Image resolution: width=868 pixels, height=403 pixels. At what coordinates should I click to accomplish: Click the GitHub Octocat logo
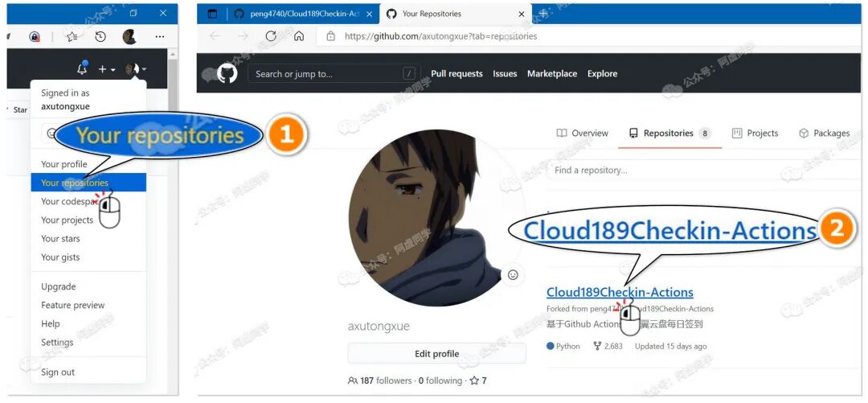tap(227, 74)
